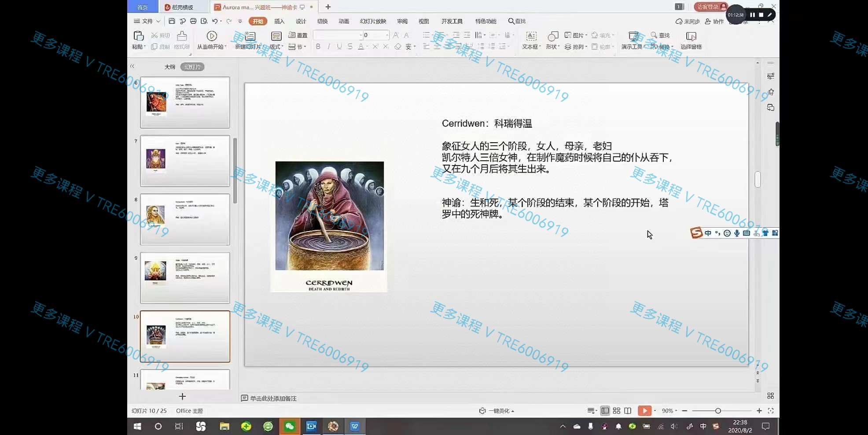Click the Reset (重置) button
The height and width of the screenshot is (435, 868).
coord(298,35)
